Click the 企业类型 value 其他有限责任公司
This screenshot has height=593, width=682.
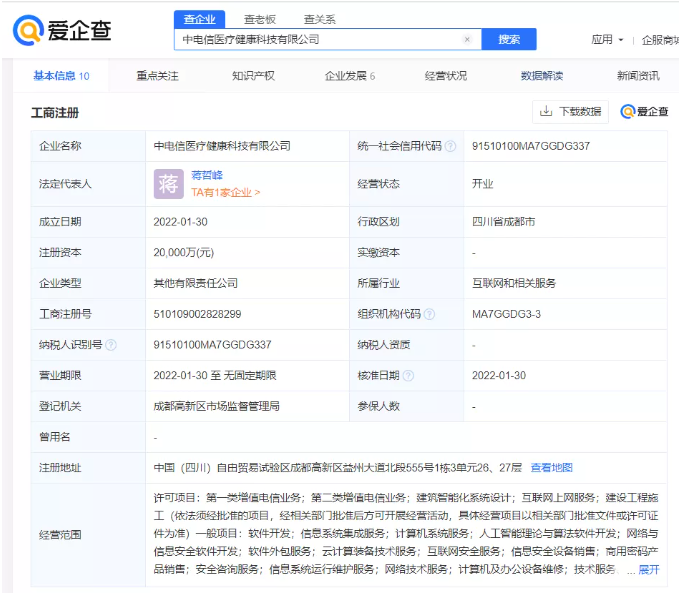pos(195,283)
